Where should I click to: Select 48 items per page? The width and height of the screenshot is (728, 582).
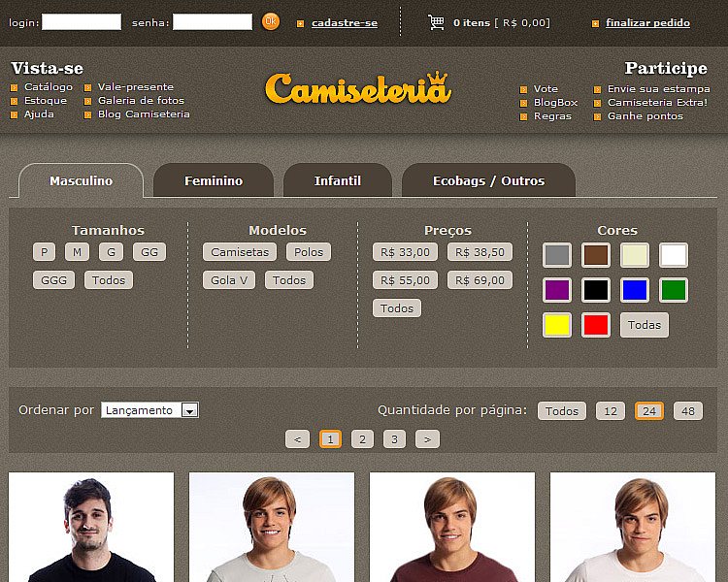click(x=688, y=410)
